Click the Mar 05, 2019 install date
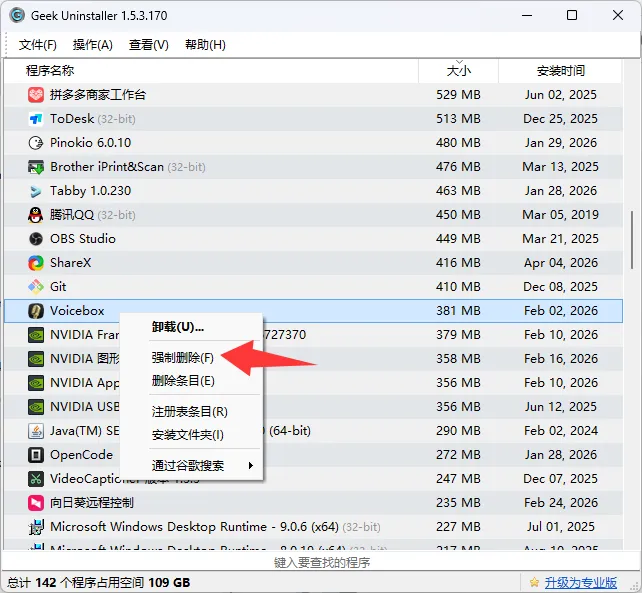This screenshot has width=642, height=593. point(561,215)
